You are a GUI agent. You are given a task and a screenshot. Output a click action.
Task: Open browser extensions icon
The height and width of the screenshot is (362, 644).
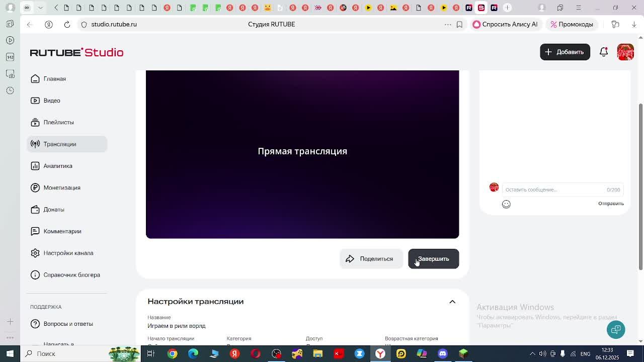pyautogui.click(x=615, y=24)
